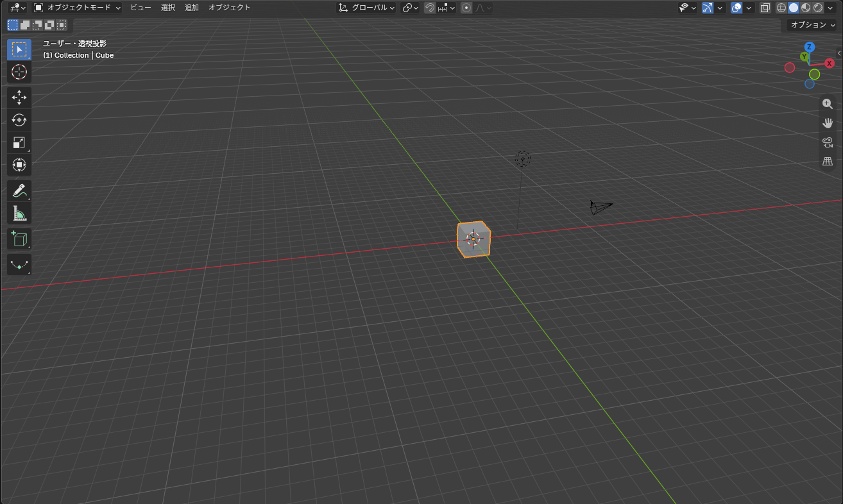The height and width of the screenshot is (504, 843).
Task: Set selection mode to new selection
Action: coord(13,25)
